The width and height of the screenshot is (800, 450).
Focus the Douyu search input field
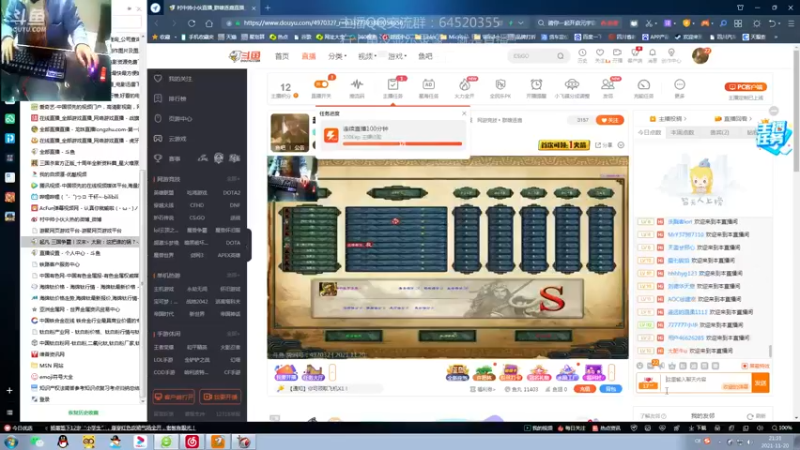click(x=533, y=56)
